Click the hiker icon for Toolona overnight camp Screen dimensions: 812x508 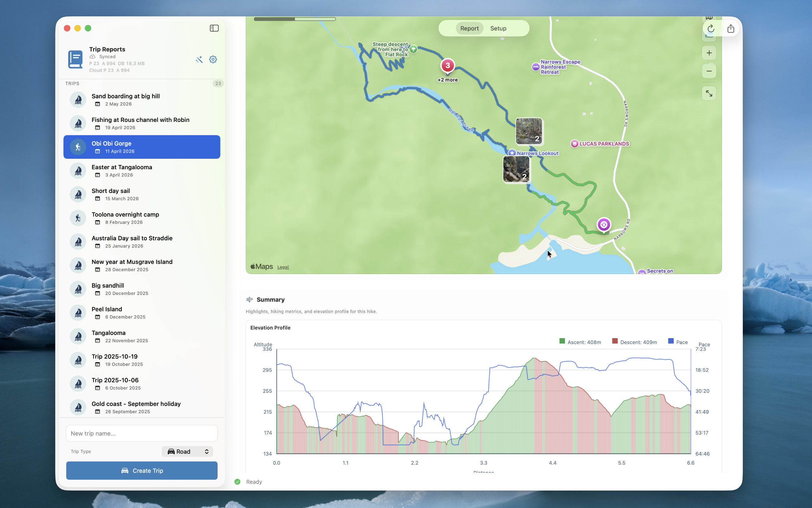(78, 218)
